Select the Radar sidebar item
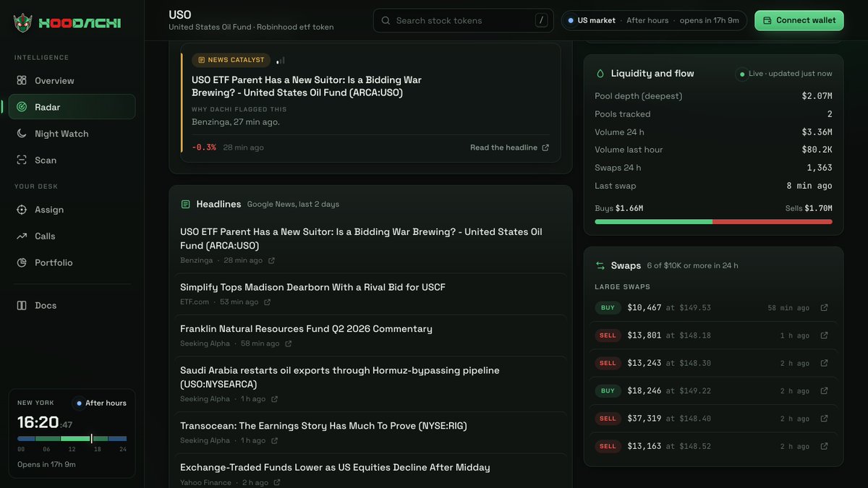 pos(72,107)
